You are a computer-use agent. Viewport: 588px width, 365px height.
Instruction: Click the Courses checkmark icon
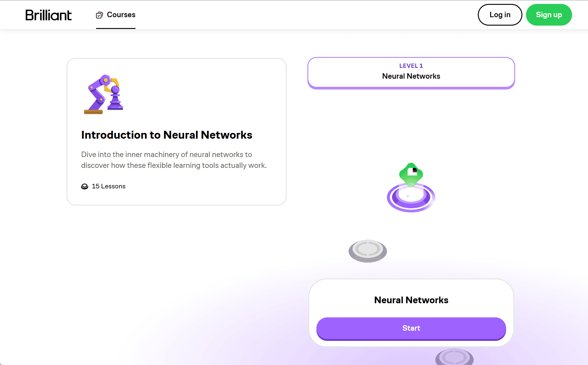coord(99,15)
